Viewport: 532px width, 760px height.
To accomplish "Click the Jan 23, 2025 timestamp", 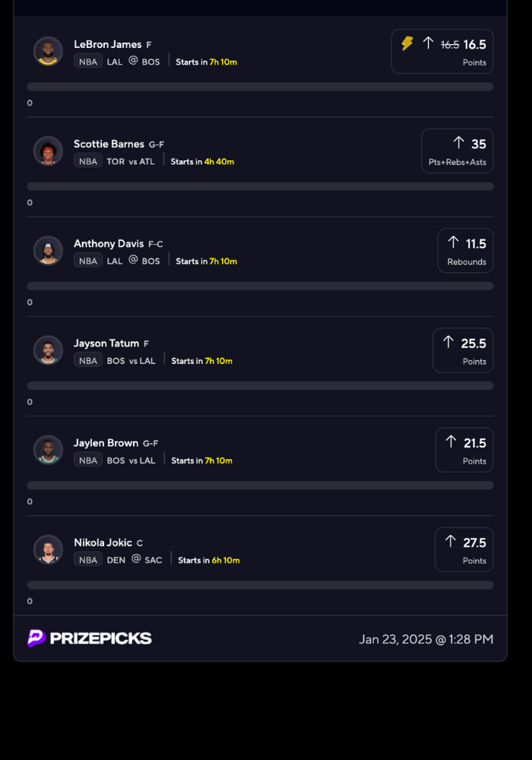I will (x=426, y=639).
